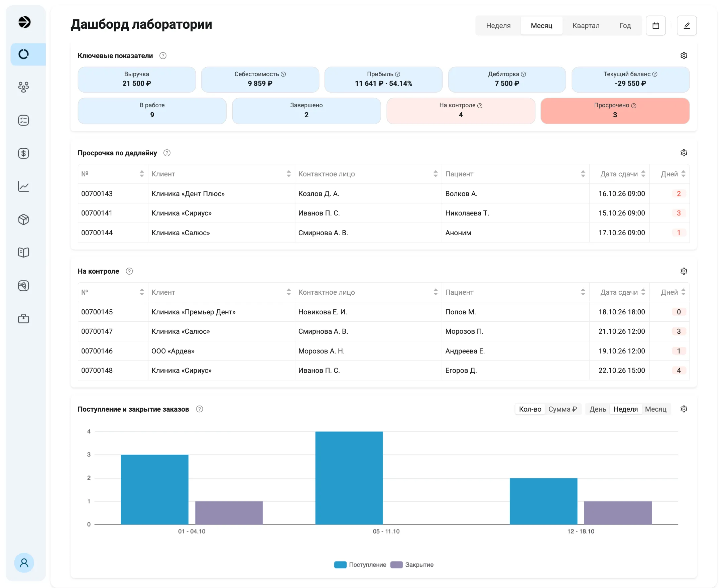Open the dashboard icon in sidebar
This screenshot has width=722, height=588.
click(x=24, y=54)
